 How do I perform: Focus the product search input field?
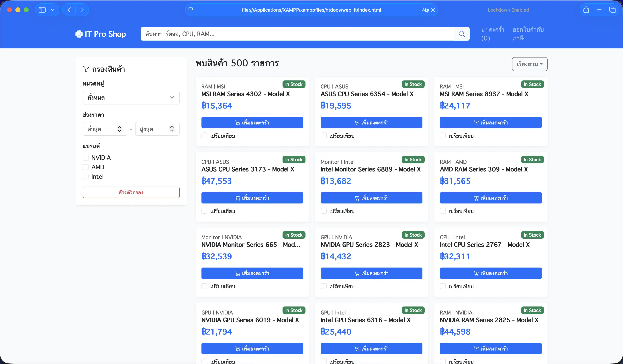297,34
